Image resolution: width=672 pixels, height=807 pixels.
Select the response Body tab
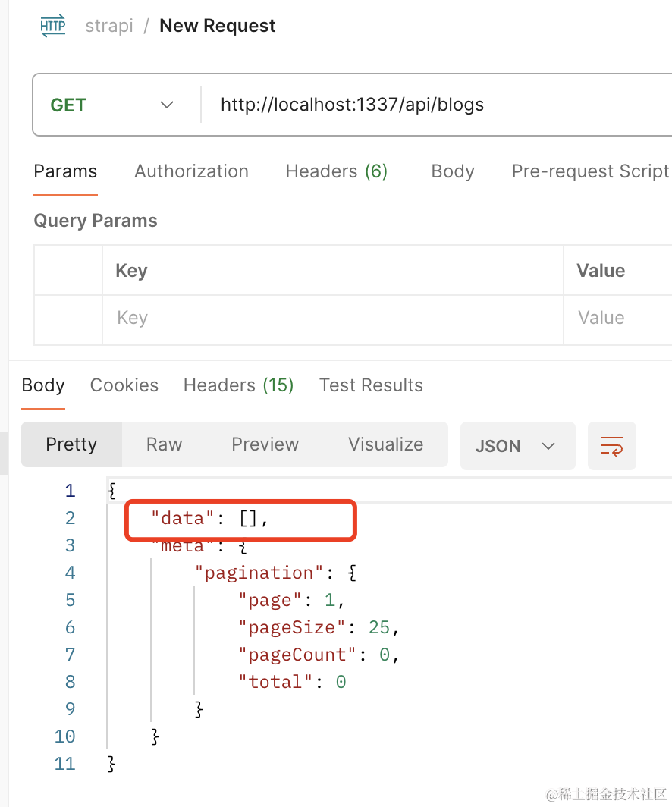pyautogui.click(x=43, y=385)
